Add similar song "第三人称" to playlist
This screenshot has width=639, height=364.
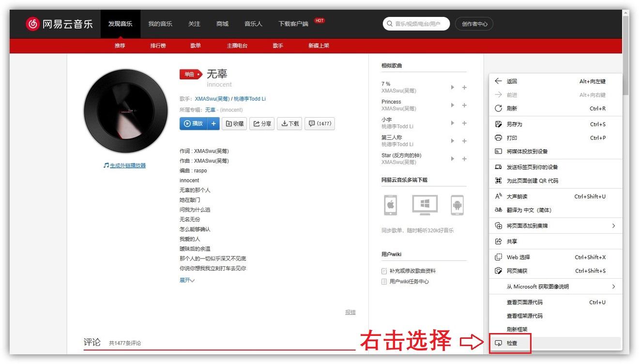pos(464,141)
